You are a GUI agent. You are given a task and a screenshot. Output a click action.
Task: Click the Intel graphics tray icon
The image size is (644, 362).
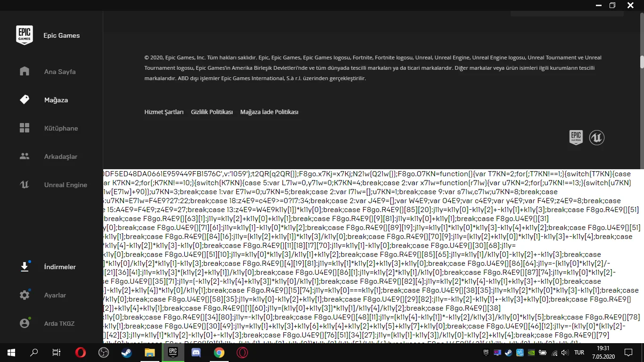point(520,353)
